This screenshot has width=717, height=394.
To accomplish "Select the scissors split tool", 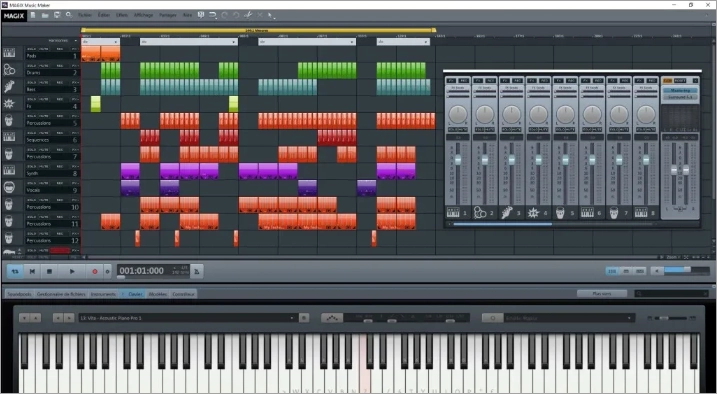I will click(248, 15).
